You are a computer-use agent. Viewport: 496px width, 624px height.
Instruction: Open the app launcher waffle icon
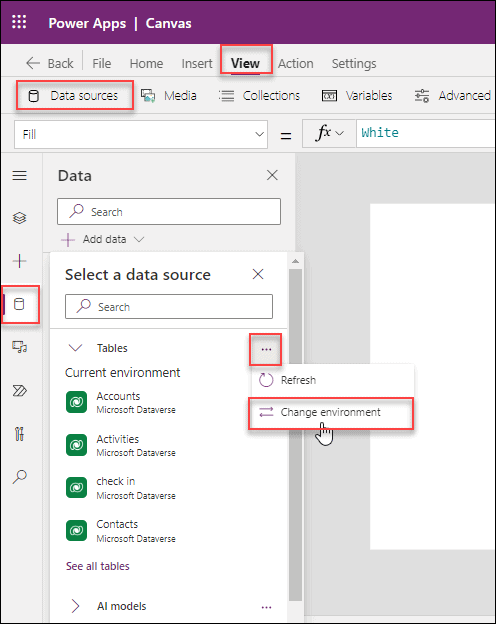click(x=19, y=22)
